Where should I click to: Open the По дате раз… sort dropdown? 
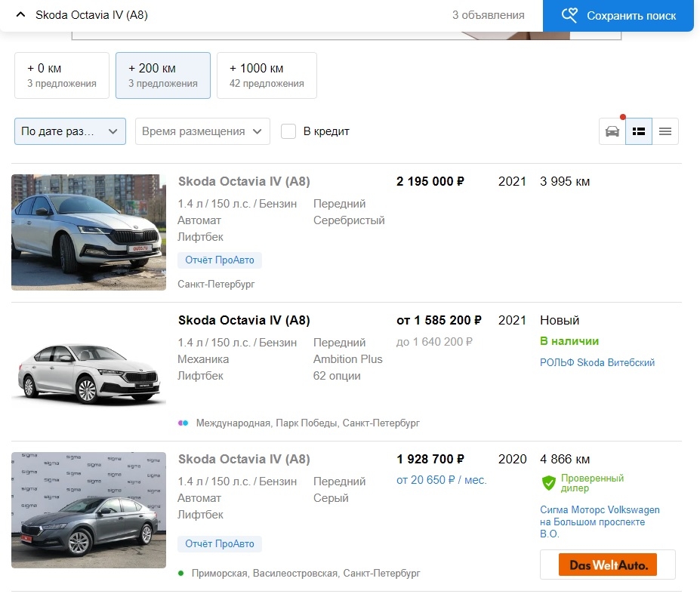tap(70, 131)
